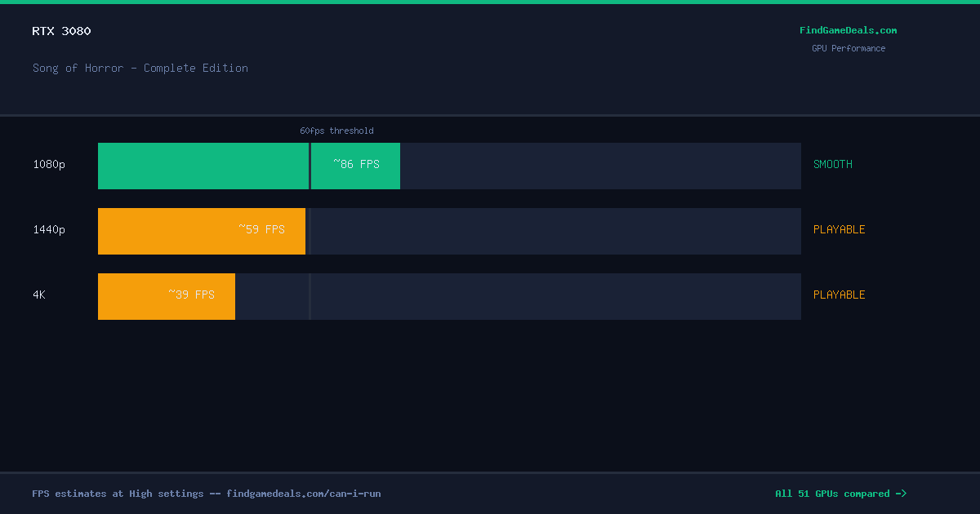
Task: Click the GPU Performance label
Action: pyautogui.click(x=848, y=48)
